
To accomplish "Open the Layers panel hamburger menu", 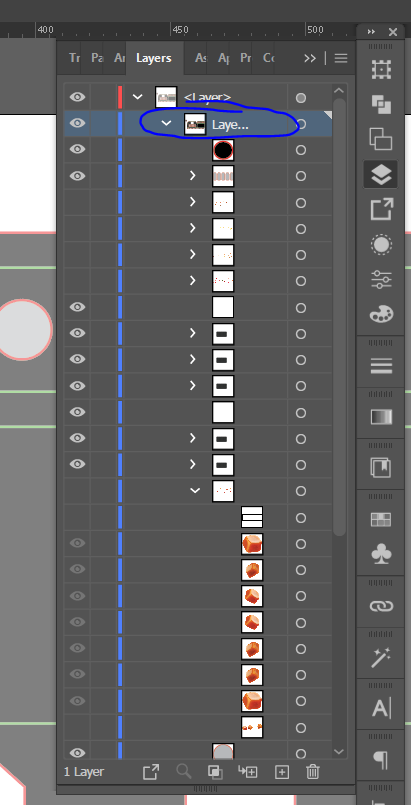I will click(x=341, y=58).
